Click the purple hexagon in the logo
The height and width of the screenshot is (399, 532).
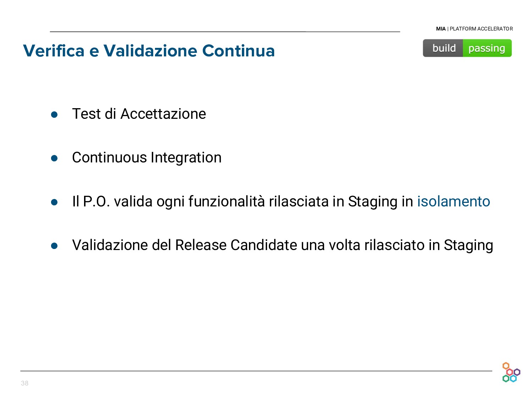point(517,372)
